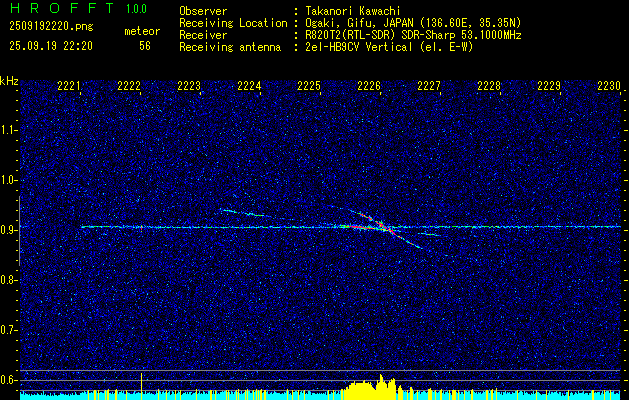The width and height of the screenshot is (629, 400).
Task: Click the meteor count value 56
Action: coord(145,46)
